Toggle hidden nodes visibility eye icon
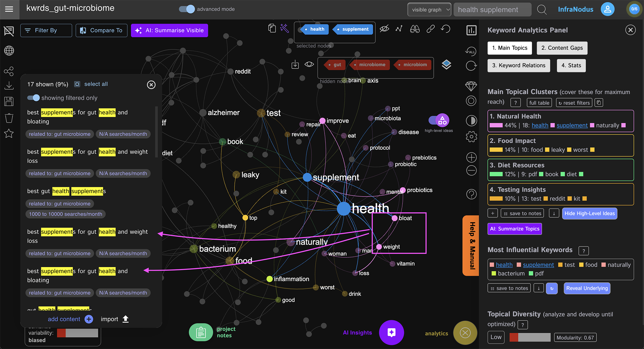Image resolution: width=644 pixels, height=349 pixels. pyautogui.click(x=309, y=64)
